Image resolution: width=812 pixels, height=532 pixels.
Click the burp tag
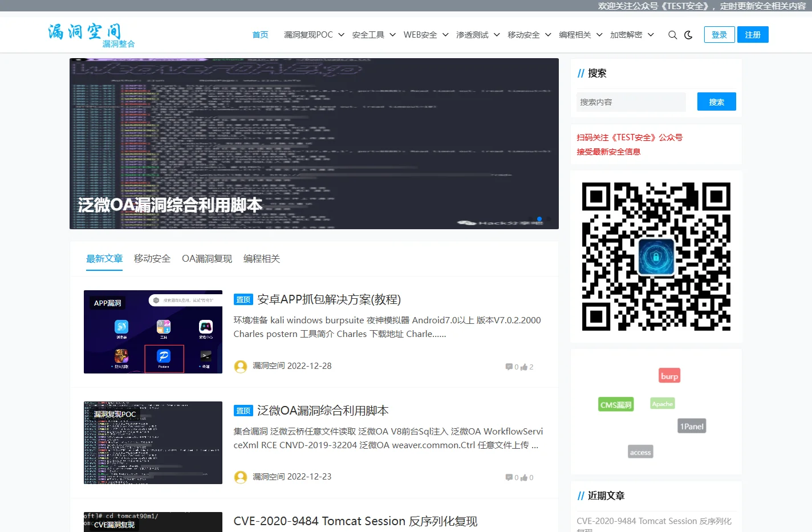pyautogui.click(x=669, y=376)
